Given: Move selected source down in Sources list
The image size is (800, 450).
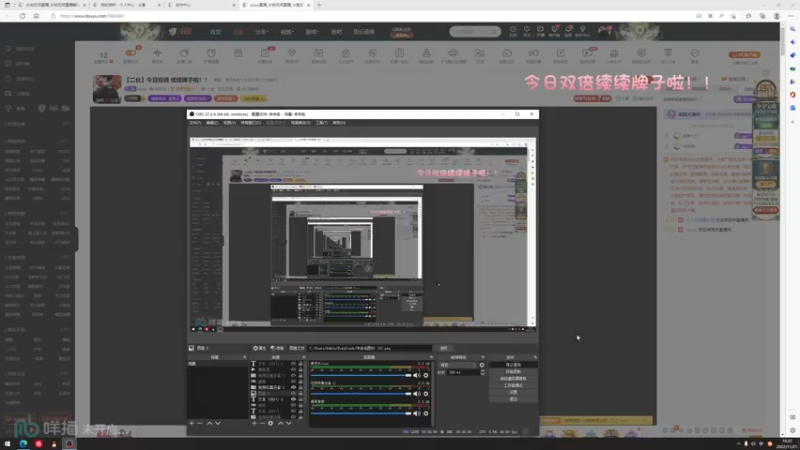Looking at the screenshot, I should [x=289, y=423].
